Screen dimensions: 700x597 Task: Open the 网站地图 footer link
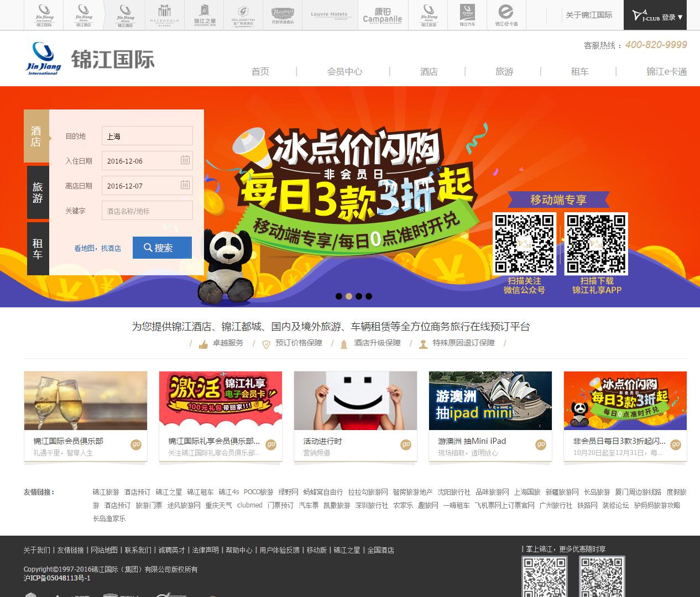click(104, 550)
